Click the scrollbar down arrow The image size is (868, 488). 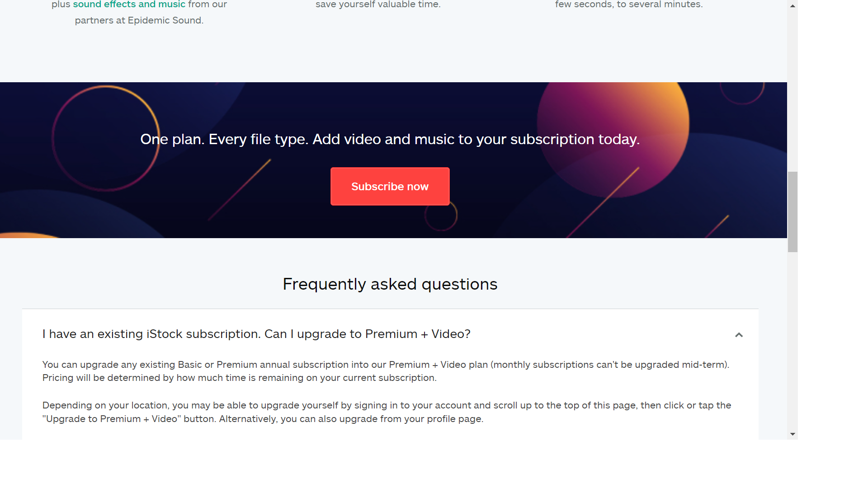click(793, 434)
